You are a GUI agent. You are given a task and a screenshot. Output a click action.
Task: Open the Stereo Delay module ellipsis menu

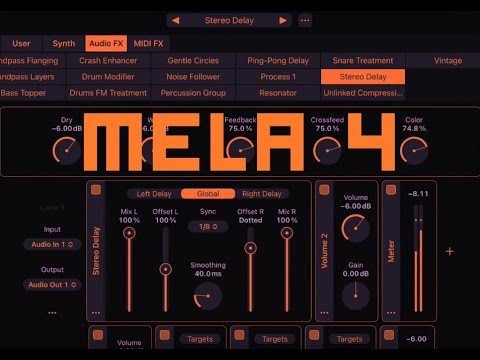(x=96, y=313)
